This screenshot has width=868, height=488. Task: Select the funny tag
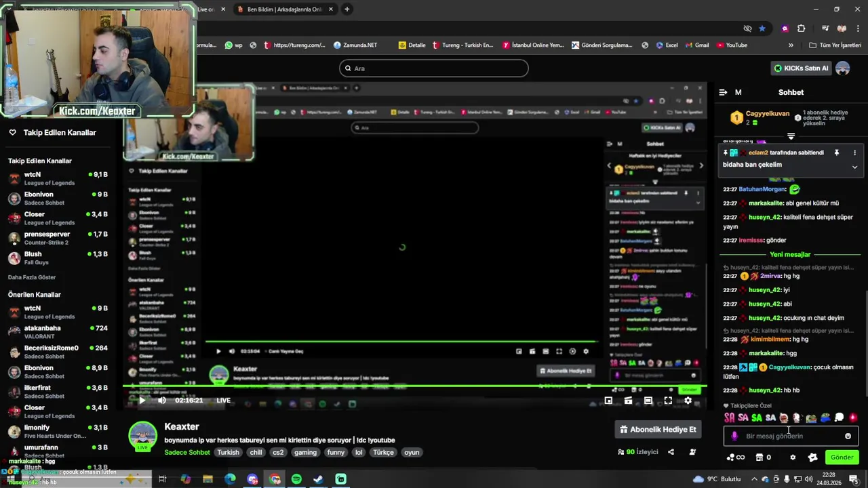(x=336, y=452)
